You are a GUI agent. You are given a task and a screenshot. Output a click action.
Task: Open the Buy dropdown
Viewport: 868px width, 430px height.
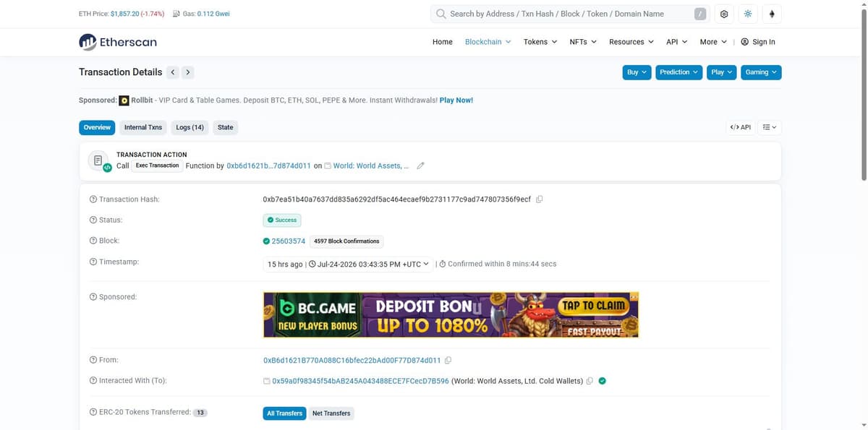[x=637, y=72]
